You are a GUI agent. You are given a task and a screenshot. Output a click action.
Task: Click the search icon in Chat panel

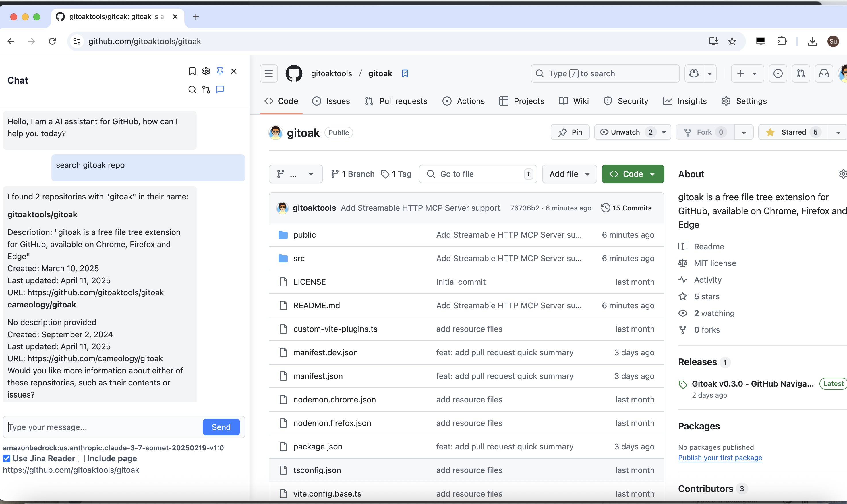pos(192,90)
